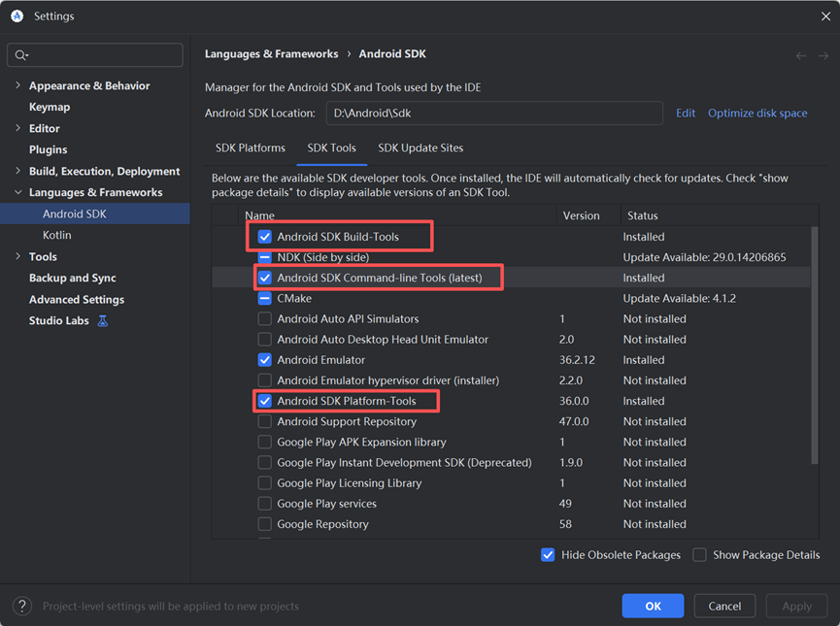840x626 pixels.
Task: Close the Settings dialog with X
Action: [825, 16]
